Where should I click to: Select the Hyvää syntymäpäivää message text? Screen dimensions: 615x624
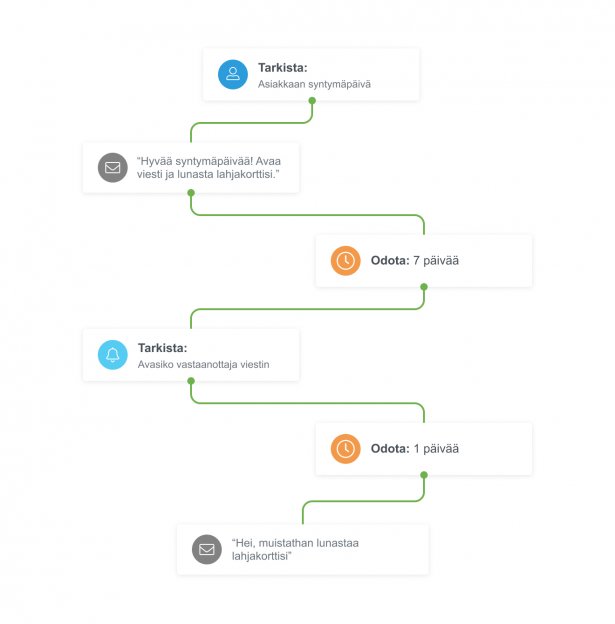pos(209,168)
